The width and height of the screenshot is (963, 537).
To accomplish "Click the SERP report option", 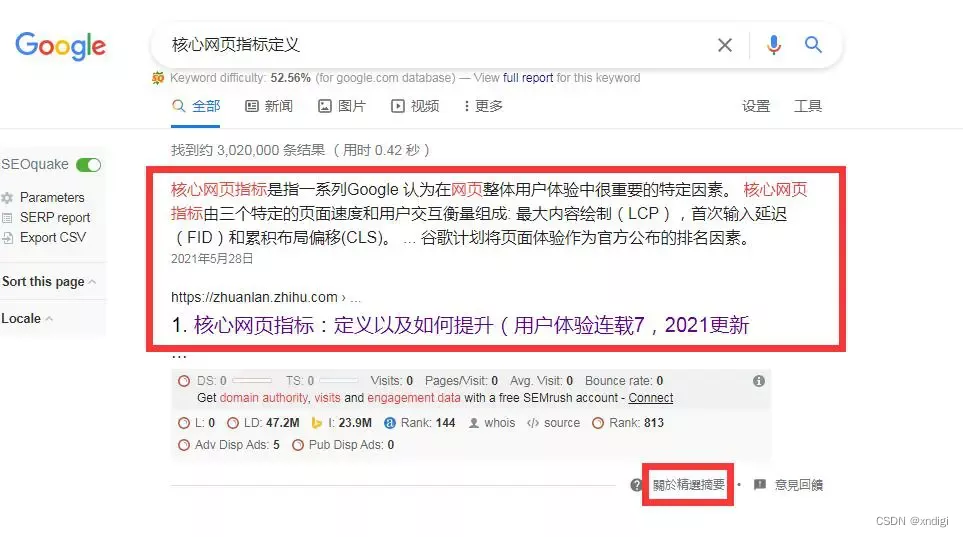I will tap(55, 218).
